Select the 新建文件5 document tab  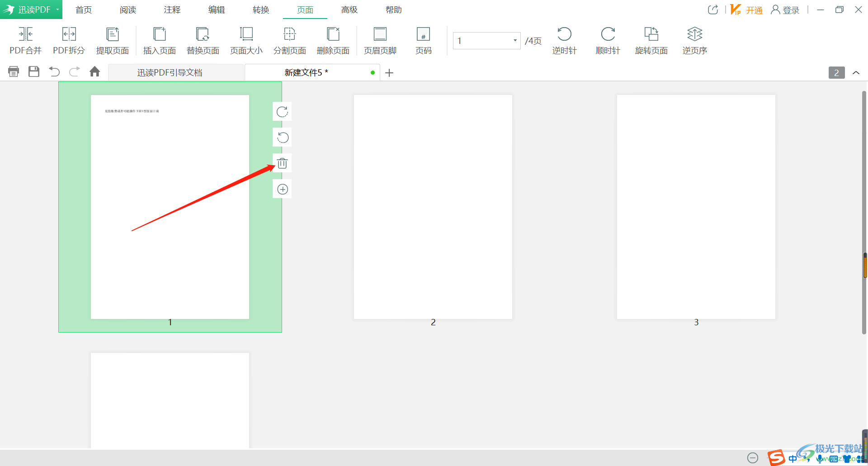(312, 72)
